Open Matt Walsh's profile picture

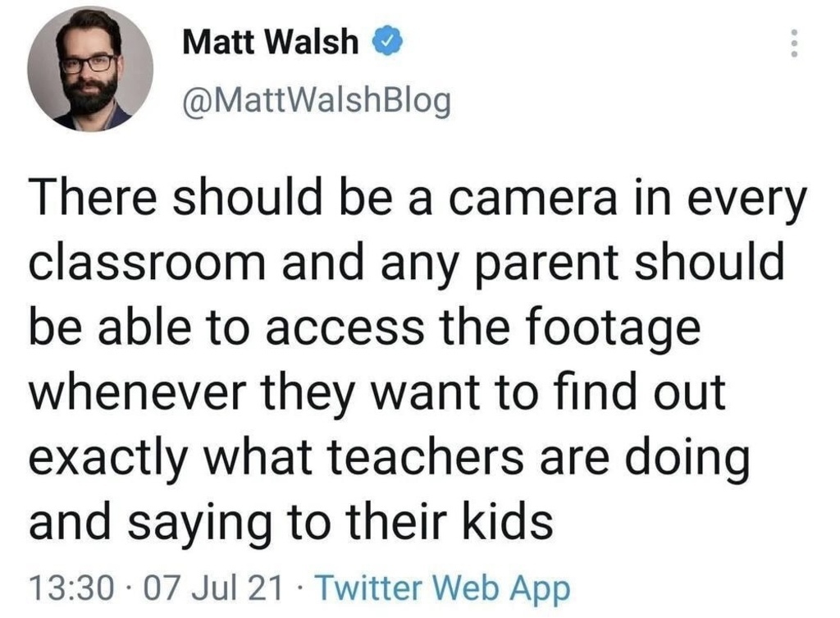90,69
